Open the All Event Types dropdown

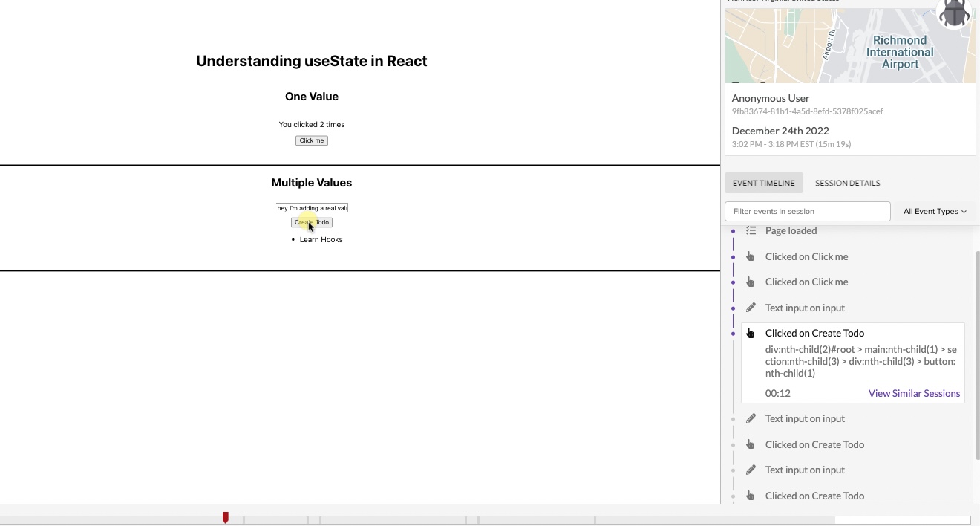[x=934, y=212]
